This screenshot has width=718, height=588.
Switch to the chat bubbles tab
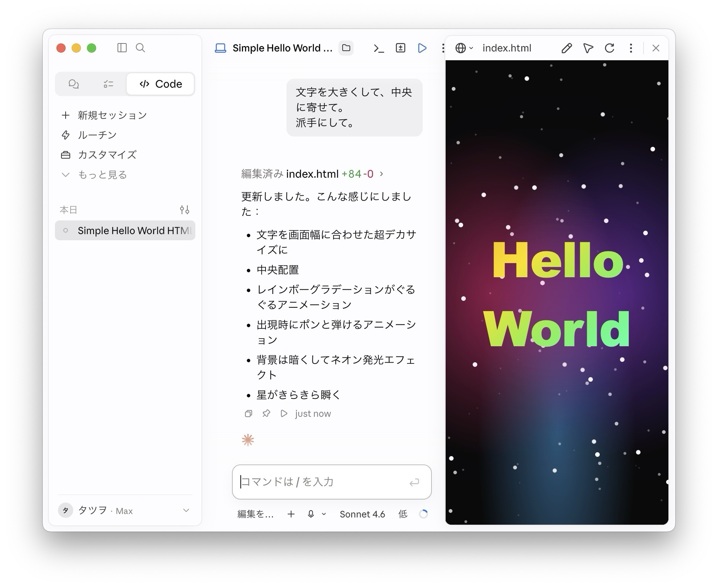(73, 84)
